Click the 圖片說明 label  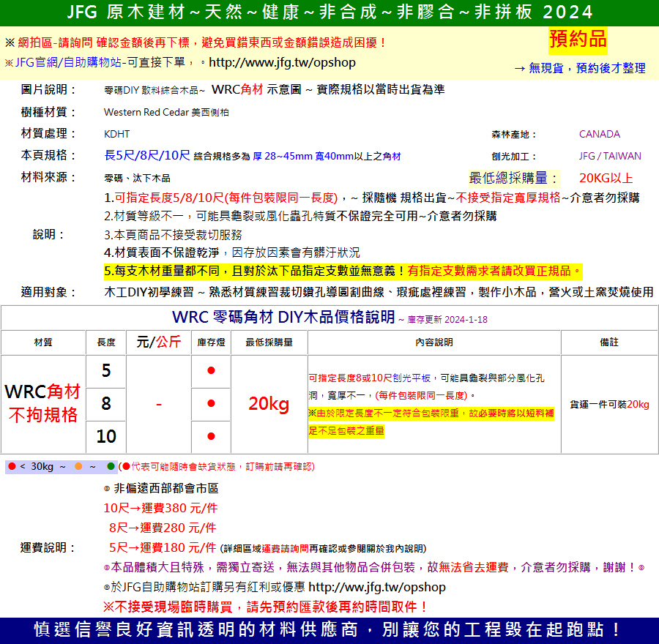(x=49, y=89)
